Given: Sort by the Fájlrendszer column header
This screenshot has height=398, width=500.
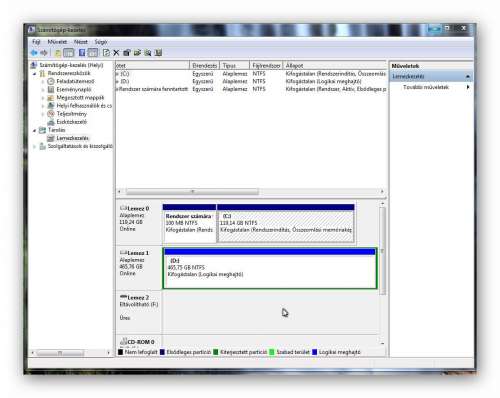Looking at the screenshot, I should [x=266, y=65].
